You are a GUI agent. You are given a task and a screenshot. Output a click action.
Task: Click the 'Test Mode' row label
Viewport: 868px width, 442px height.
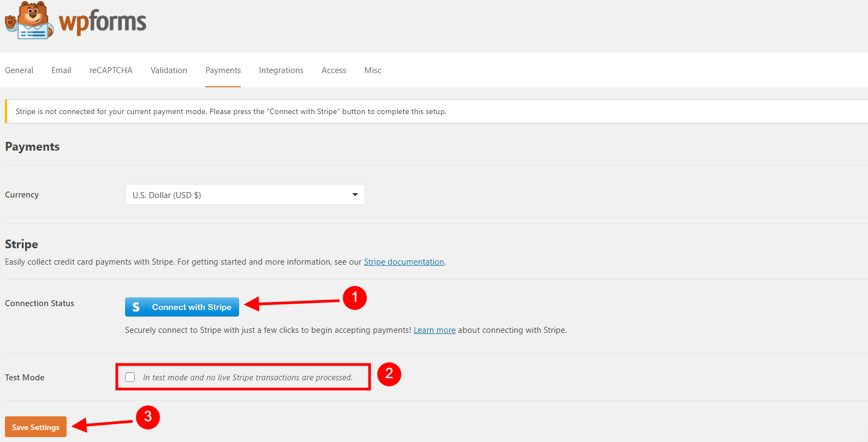coord(25,378)
